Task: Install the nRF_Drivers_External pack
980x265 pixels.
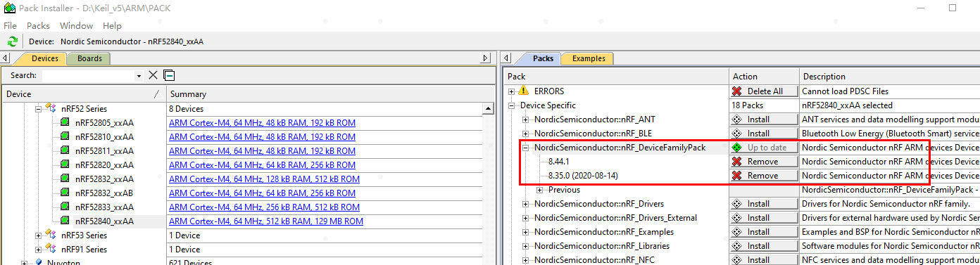Action: 764,218
